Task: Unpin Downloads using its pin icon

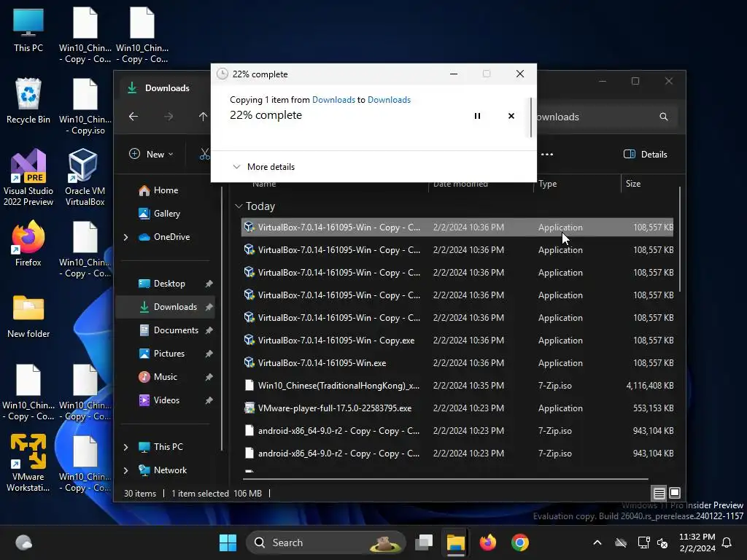Action: point(209,307)
